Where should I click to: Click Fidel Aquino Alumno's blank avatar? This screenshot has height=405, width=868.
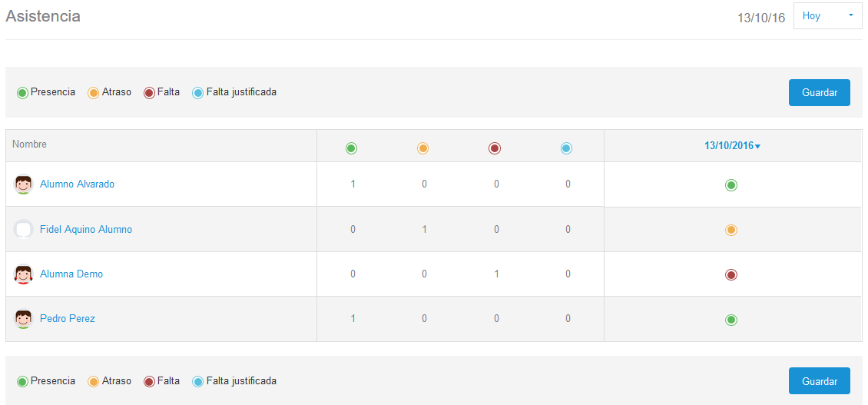[x=24, y=229]
